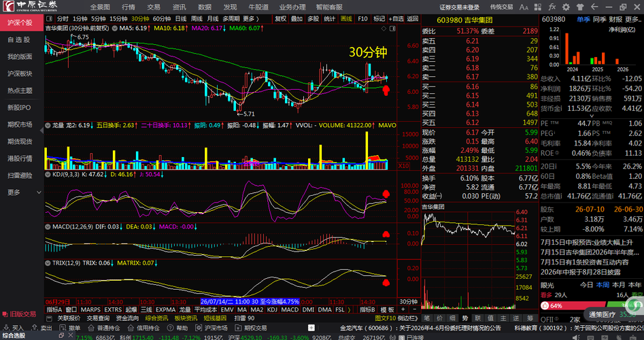Open the shirt skin-theme icon
Viewport: 644px width, 340px height.
580,7
